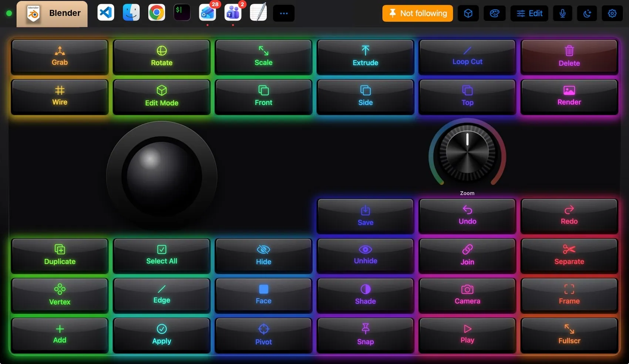Switch to Front view key

coord(263,97)
